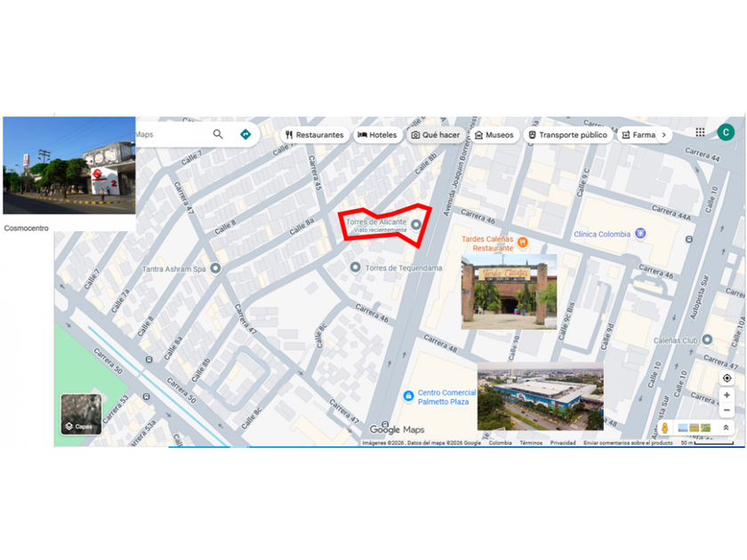Open Street View pegman
The image size is (747, 560).
pyautogui.click(x=664, y=428)
